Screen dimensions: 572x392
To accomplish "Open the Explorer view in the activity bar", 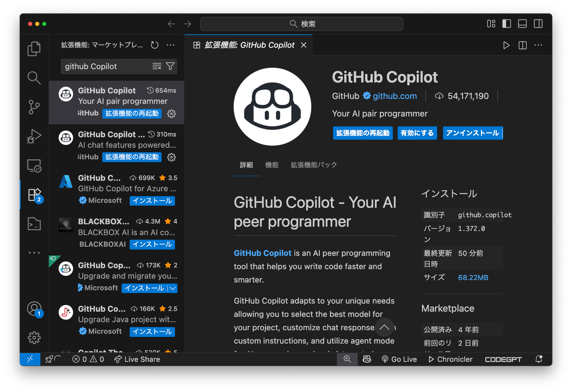I will 34,49.
